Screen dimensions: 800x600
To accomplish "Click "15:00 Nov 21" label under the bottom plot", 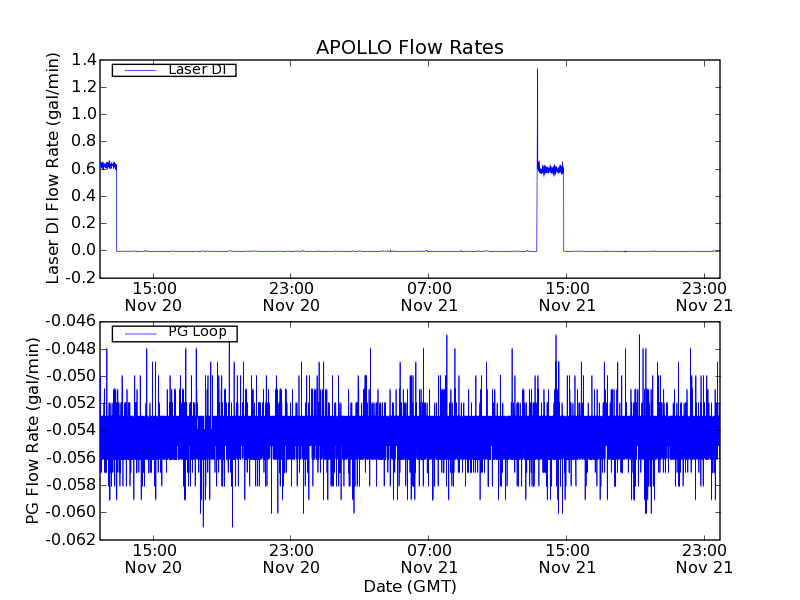I will click(566, 558).
